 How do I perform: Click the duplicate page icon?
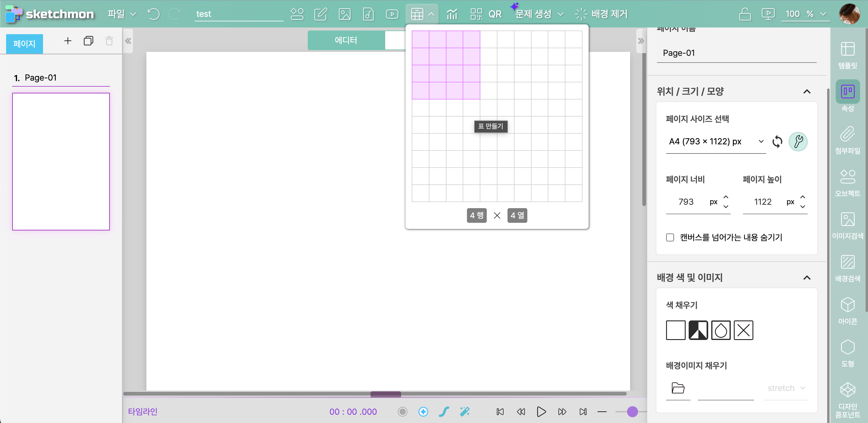point(88,41)
